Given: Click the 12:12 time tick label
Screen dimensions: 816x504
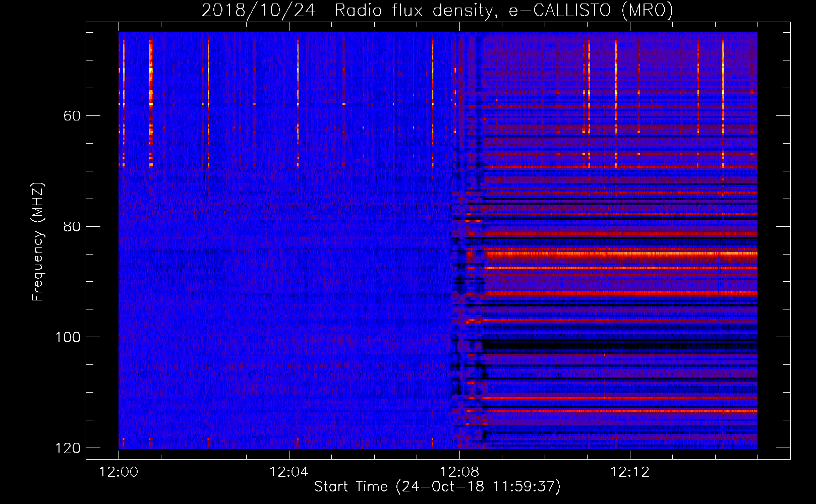Looking at the screenshot, I should [x=629, y=472].
